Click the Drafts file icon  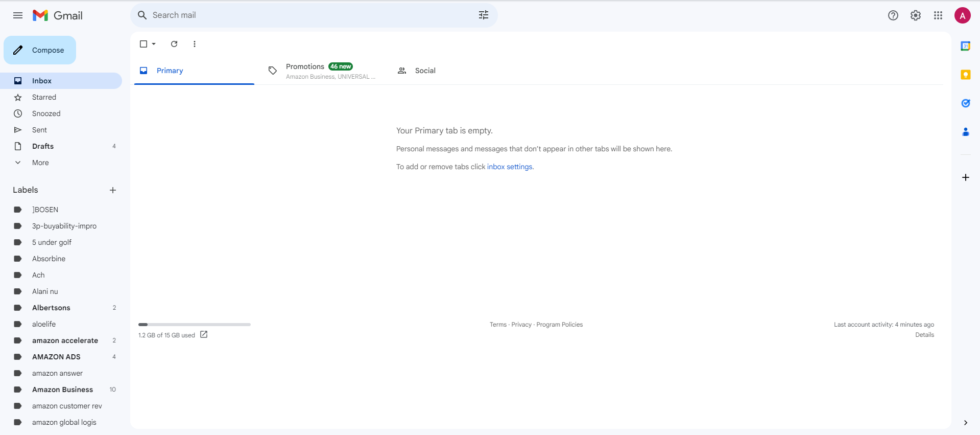click(18, 146)
